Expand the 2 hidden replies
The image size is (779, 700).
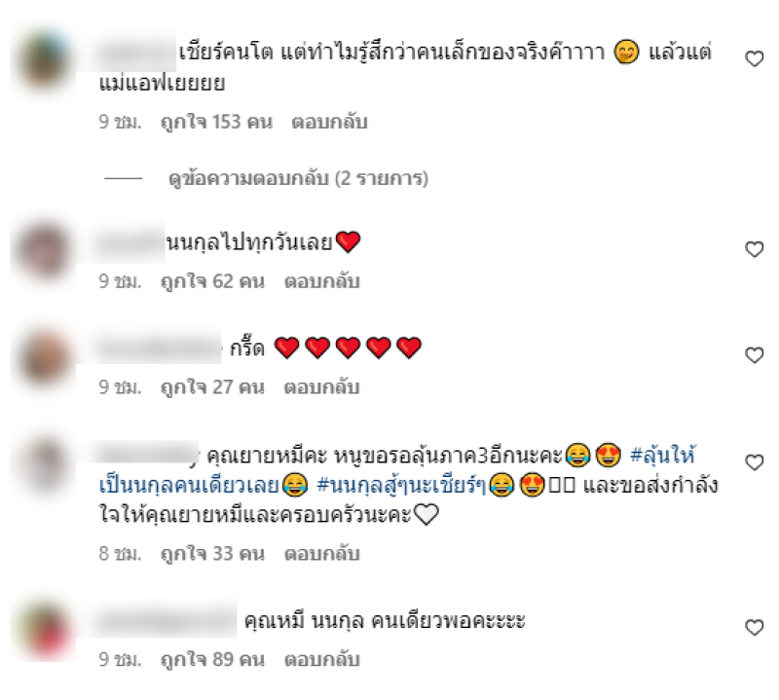[298, 178]
